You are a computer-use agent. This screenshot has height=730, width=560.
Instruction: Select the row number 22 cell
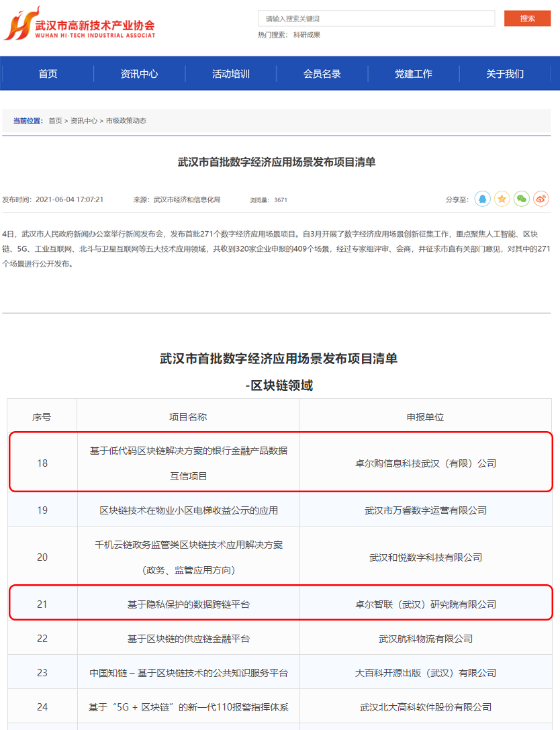click(42, 638)
